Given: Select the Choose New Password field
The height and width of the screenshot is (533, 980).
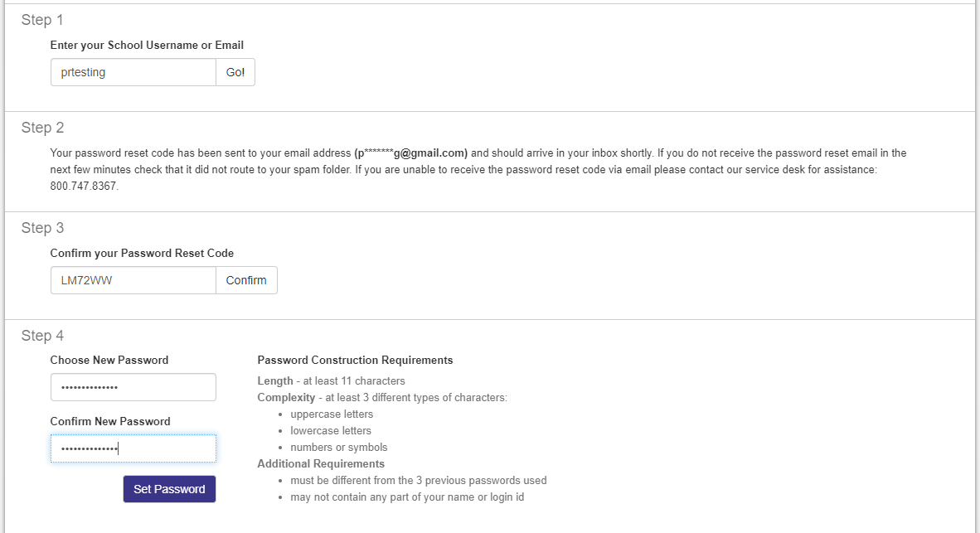Looking at the screenshot, I should tap(133, 387).
